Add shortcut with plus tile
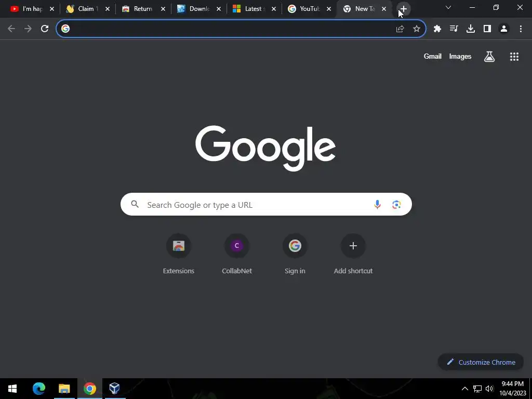Screen dimensions: 532x399 pos(353,254)
